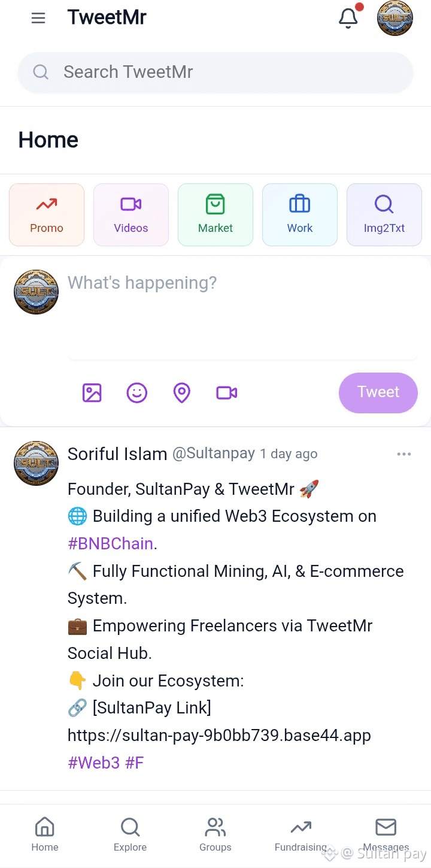This screenshot has height=868, width=431.
Task: Switch to the Explore tab
Action: click(130, 834)
